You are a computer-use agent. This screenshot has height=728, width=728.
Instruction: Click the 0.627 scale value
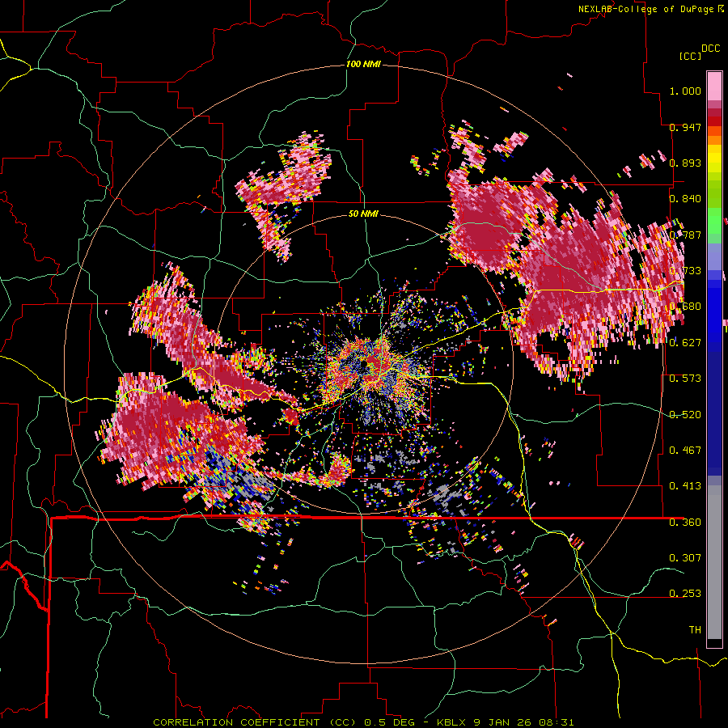685,343
